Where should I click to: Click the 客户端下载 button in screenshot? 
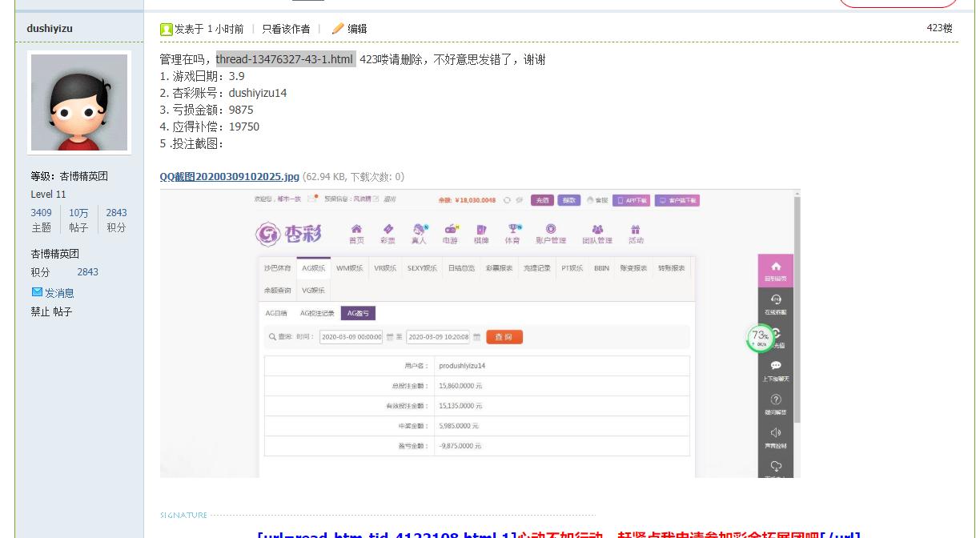(x=677, y=200)
